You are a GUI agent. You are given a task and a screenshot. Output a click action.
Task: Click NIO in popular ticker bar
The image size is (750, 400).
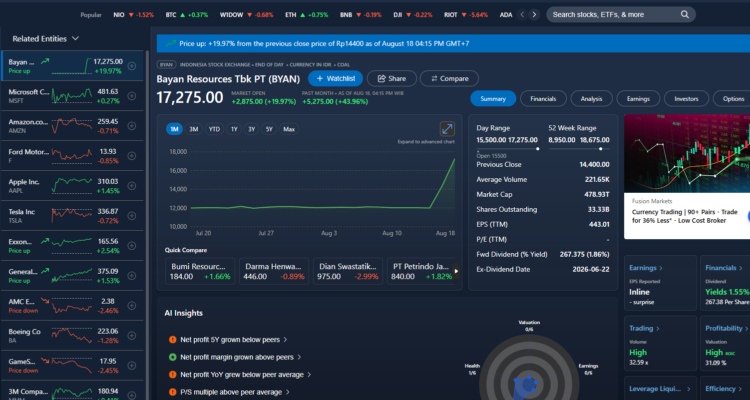click(133, 15)
